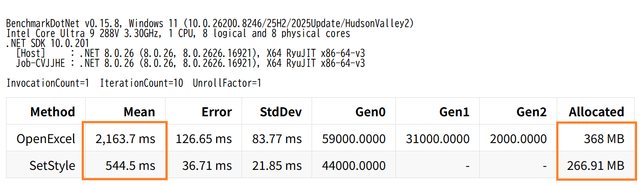644x185 pixels.
Task: Click the Gen1 column header
Action: coord(454,112)
